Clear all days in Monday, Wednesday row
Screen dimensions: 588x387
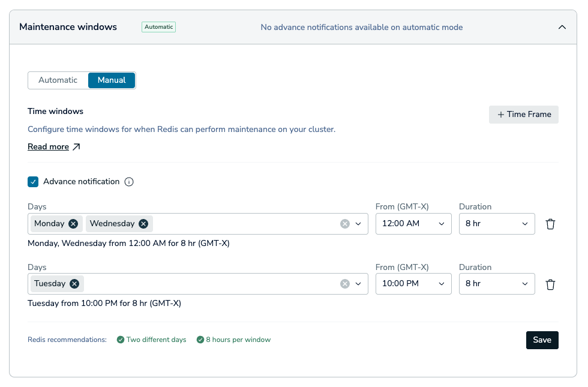(x=345, y=224)
